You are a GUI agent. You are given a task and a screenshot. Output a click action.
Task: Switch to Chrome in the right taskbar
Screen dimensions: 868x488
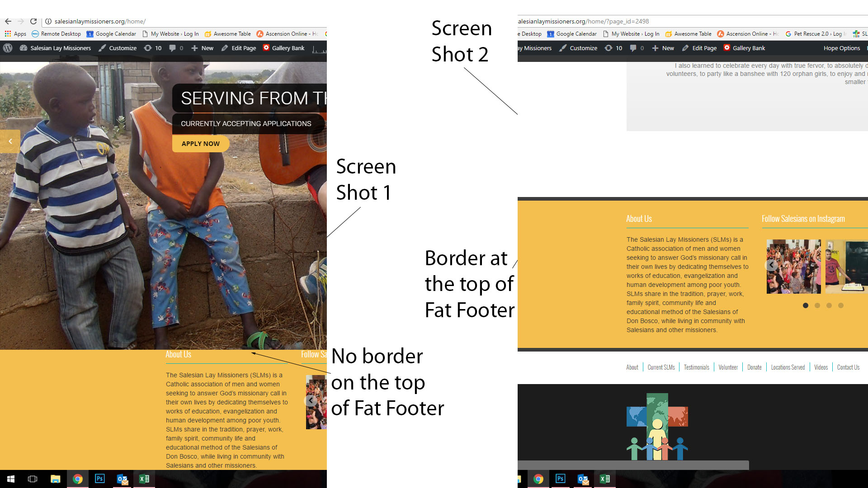click(538, 479)
